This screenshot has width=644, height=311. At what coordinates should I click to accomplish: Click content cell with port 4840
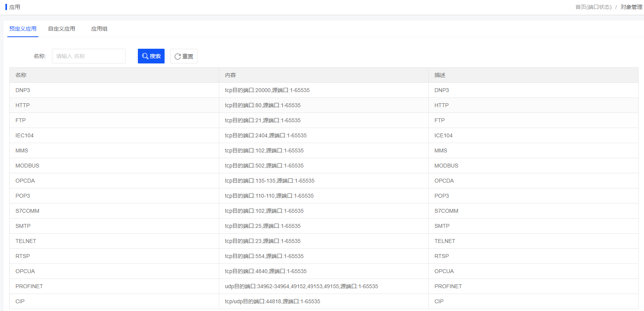[324, 271]
